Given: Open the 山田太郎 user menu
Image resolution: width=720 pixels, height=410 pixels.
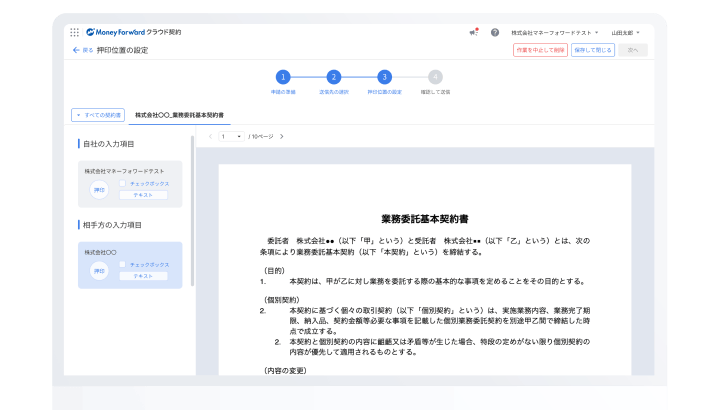Looking at the screenshot, I should point(625,33).
